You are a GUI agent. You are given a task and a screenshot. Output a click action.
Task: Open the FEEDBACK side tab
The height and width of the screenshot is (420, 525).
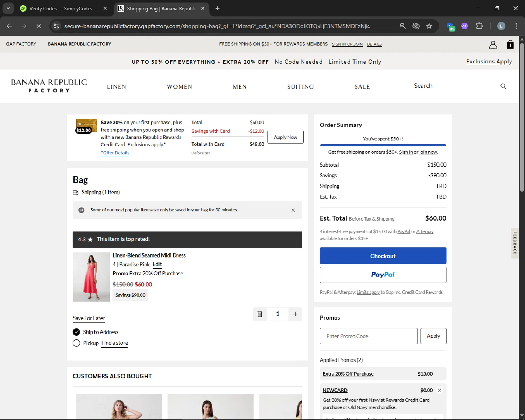[x=515, y=243]
